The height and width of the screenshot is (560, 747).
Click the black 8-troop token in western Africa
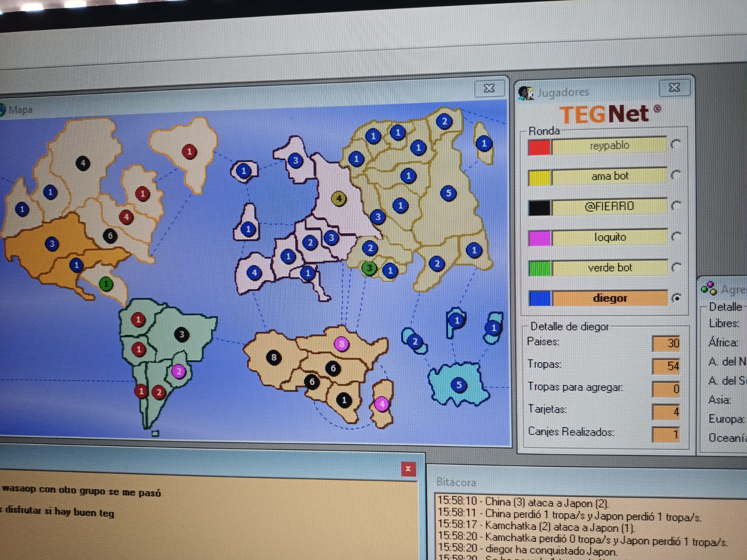(274, 357)
